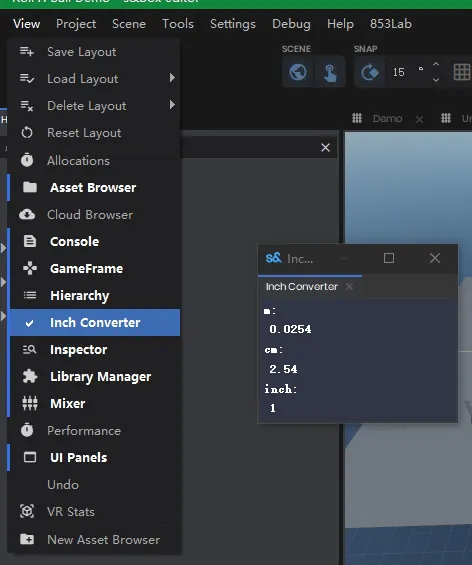Switch to the Demo scene tab
Image resolution: width=472 pixels, height=565 pixels.
click(387, 119)
